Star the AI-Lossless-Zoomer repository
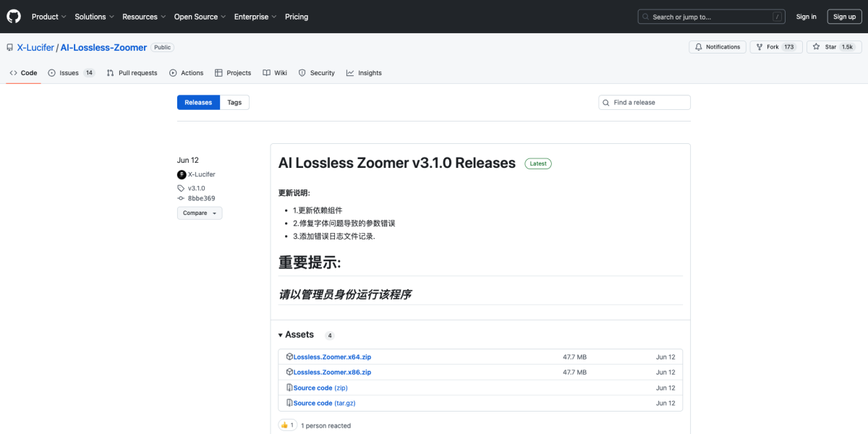The width and height of the screenshot is (868, 434). 833,46
